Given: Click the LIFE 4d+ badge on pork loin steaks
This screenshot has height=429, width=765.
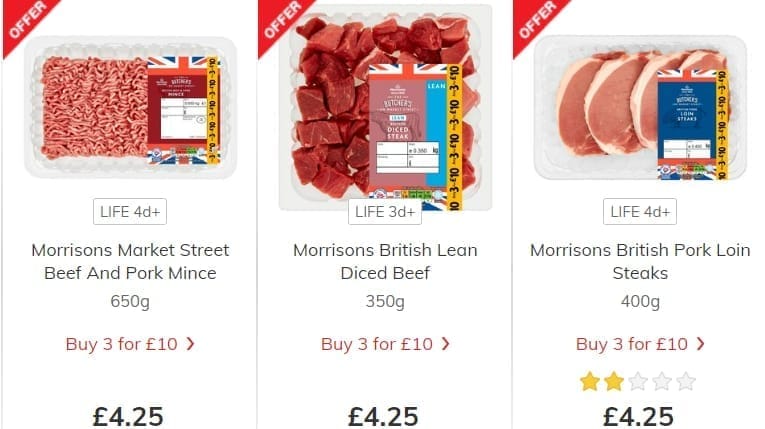Looking at the screenshot, I should point(640,212).
